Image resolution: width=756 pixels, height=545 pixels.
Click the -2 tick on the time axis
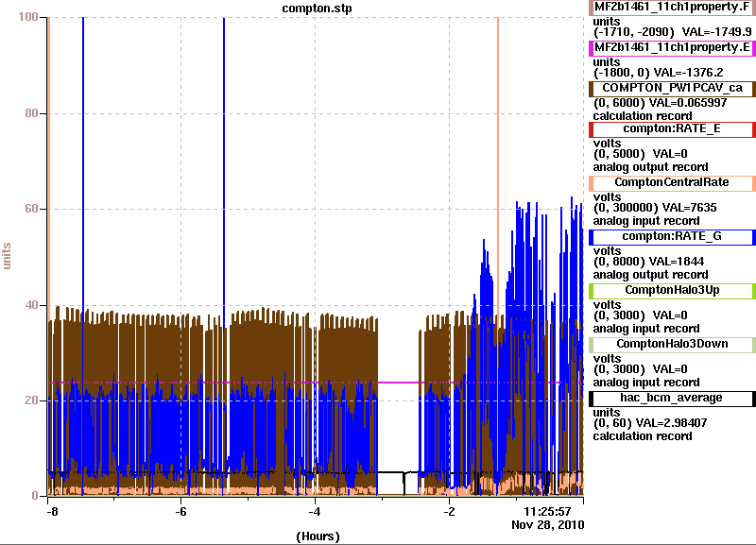pos(448,511)
